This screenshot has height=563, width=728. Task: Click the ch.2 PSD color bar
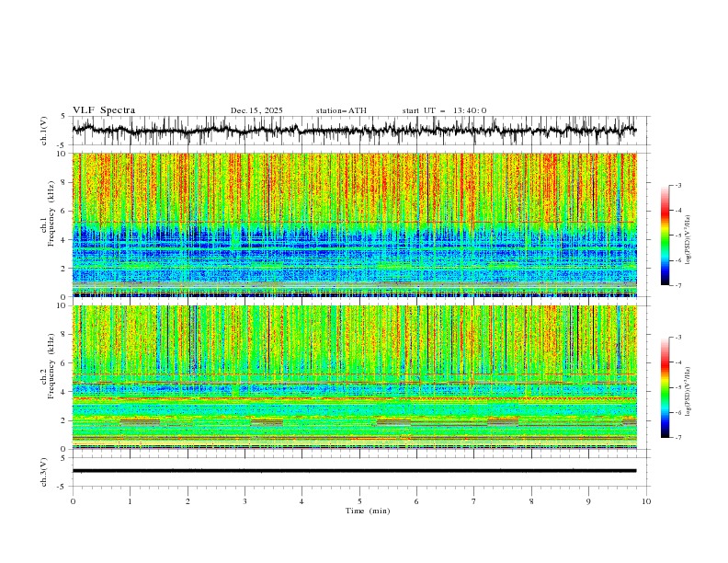pos(665,387)
